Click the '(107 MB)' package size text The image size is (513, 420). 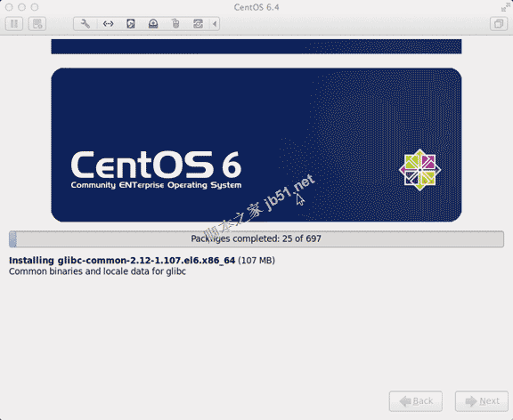(256, 261)
